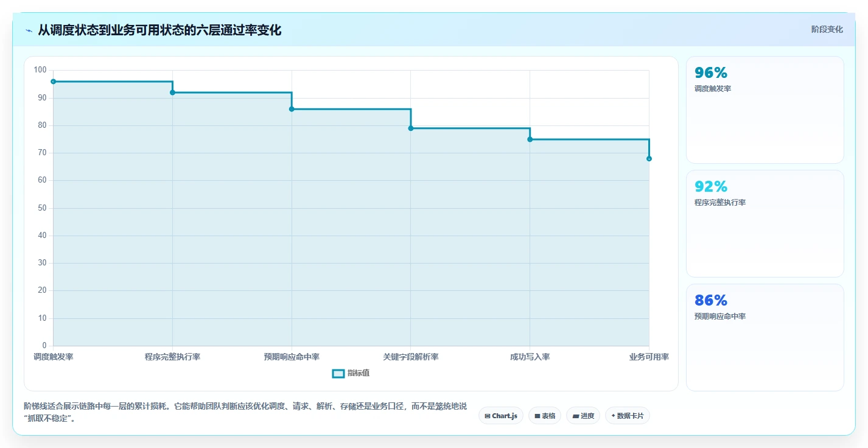
Task: Click the 成功写入率 x-axis label
Action: [530, 357]
